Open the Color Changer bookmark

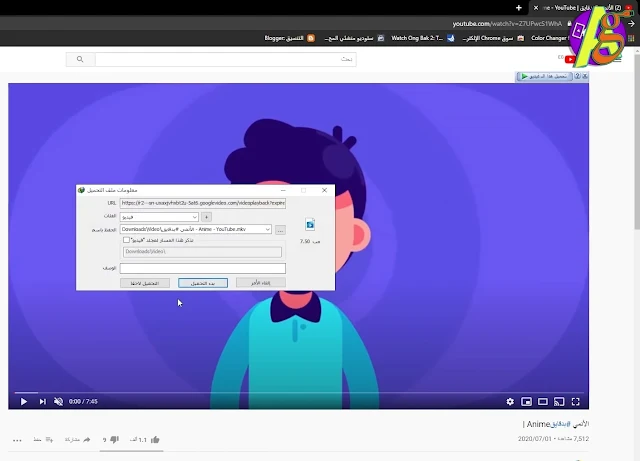tap(549, 38)
